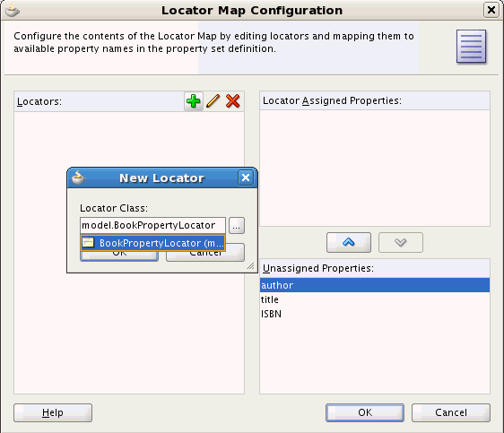Open the class browser ellipsis button
This screenshot has height=433, width=504.
(x=237, y=226)
